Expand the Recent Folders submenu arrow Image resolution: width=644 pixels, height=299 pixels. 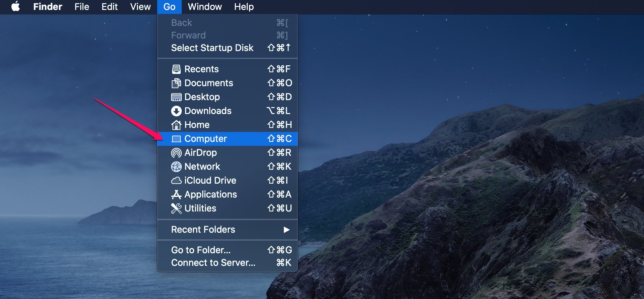[287, 230]
